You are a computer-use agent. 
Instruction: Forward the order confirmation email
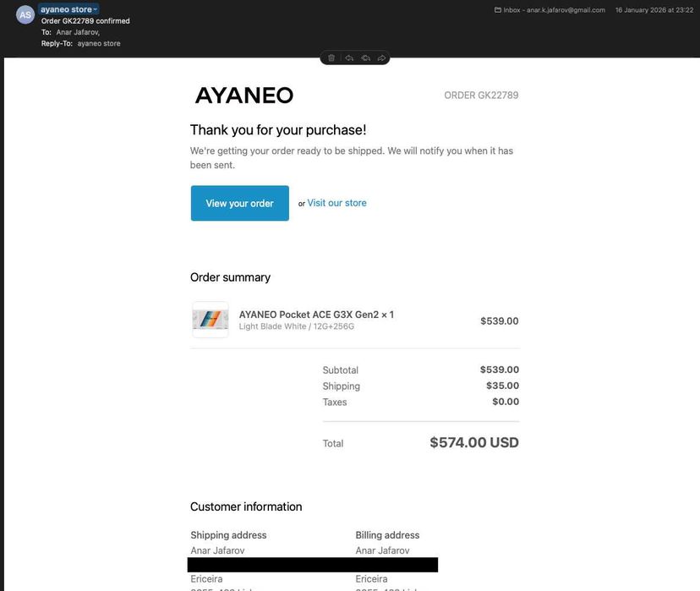click(x=381, y=58)
